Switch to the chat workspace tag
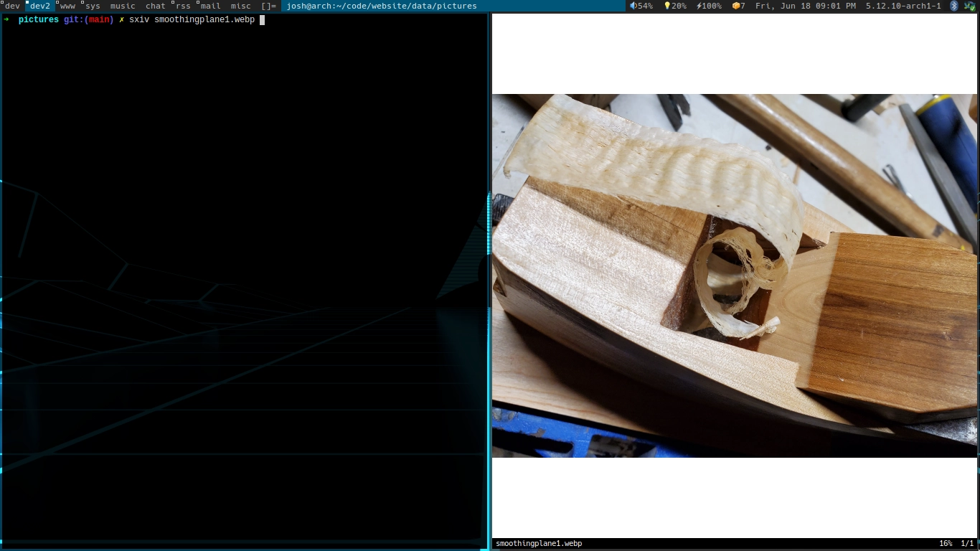 click(155, 6)
